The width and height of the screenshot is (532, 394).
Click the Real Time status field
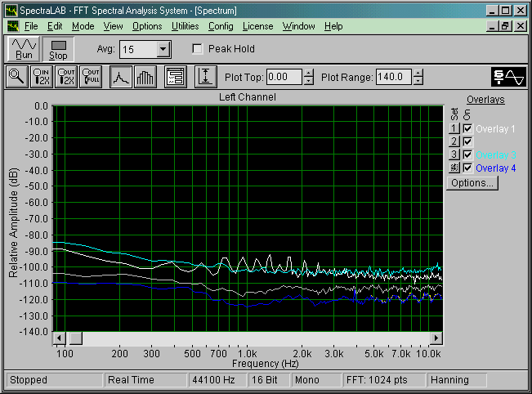pos(145,380)
